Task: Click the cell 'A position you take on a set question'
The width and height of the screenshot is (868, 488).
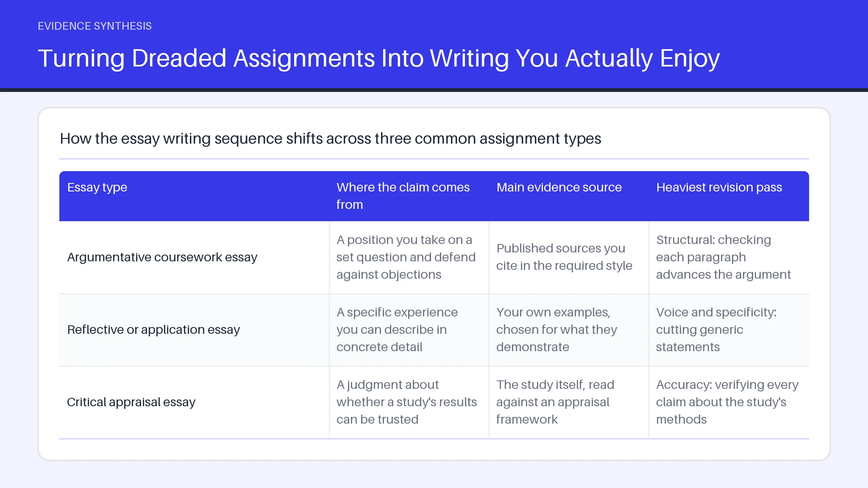Action: tap(409, 258)
